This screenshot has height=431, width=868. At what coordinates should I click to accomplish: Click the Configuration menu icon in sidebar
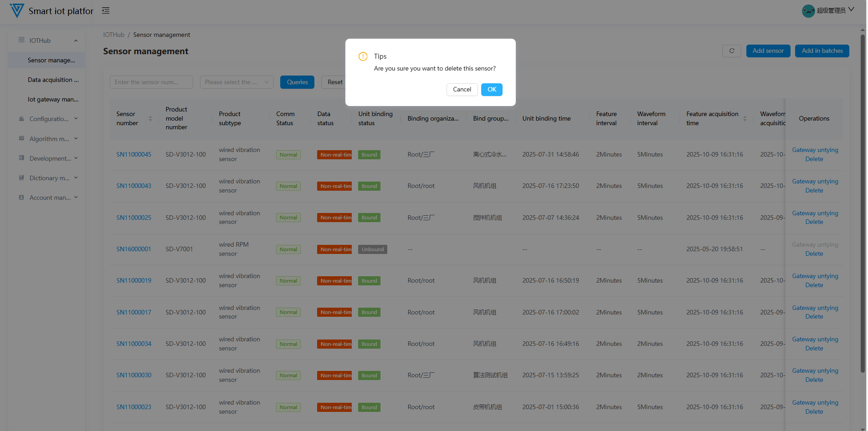click(x=21, y=119)
